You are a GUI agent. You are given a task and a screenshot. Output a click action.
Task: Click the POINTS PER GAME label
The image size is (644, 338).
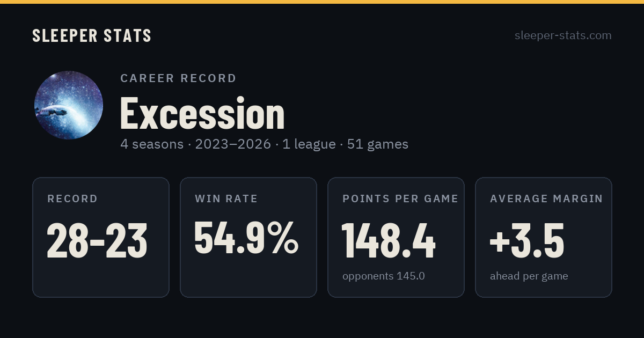(400, 199)
